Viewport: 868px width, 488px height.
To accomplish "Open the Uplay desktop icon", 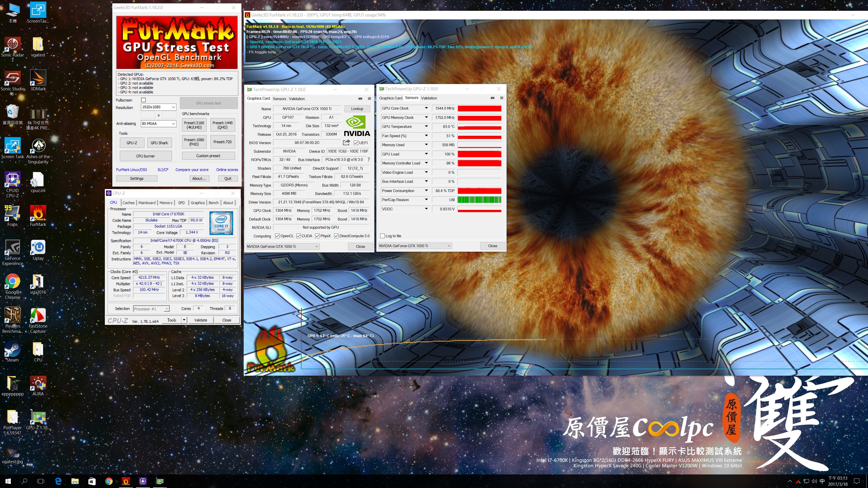I will click(x=38, y=250).
